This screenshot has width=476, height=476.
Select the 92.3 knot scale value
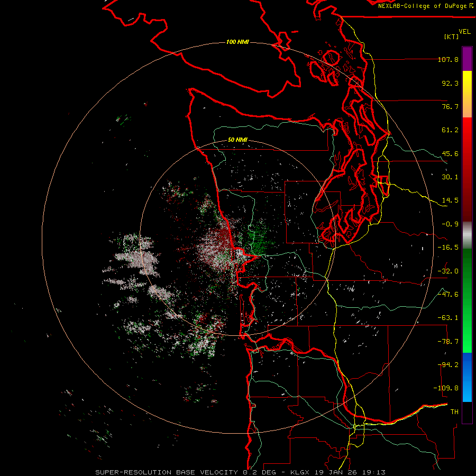point(450,83)
